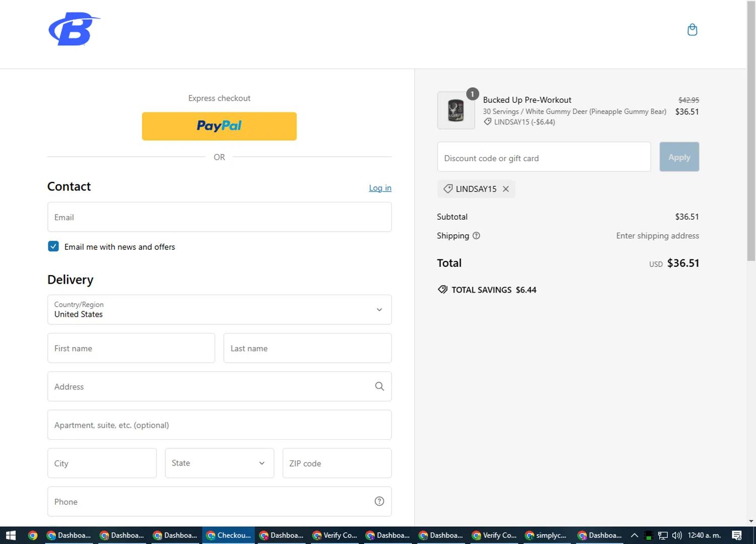Click the blue B store logo
This screenshot has width=756, height=544.
pyautogui.click(x=74, y=29)
